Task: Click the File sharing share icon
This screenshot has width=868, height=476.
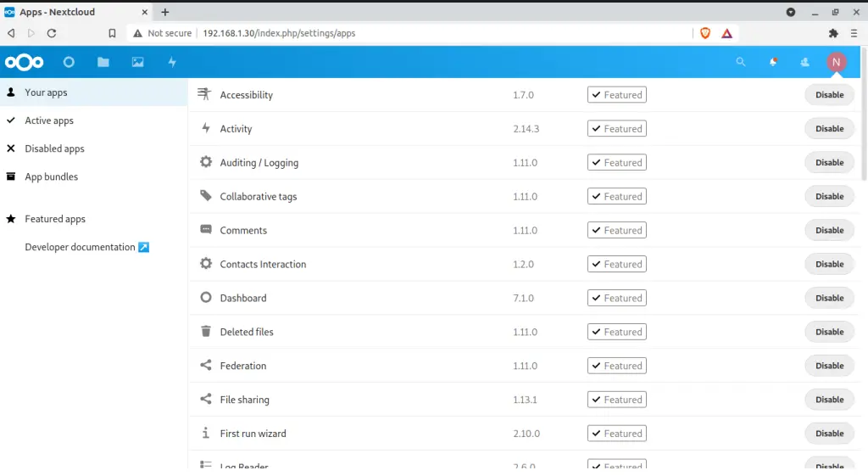Action: (206, 399)
